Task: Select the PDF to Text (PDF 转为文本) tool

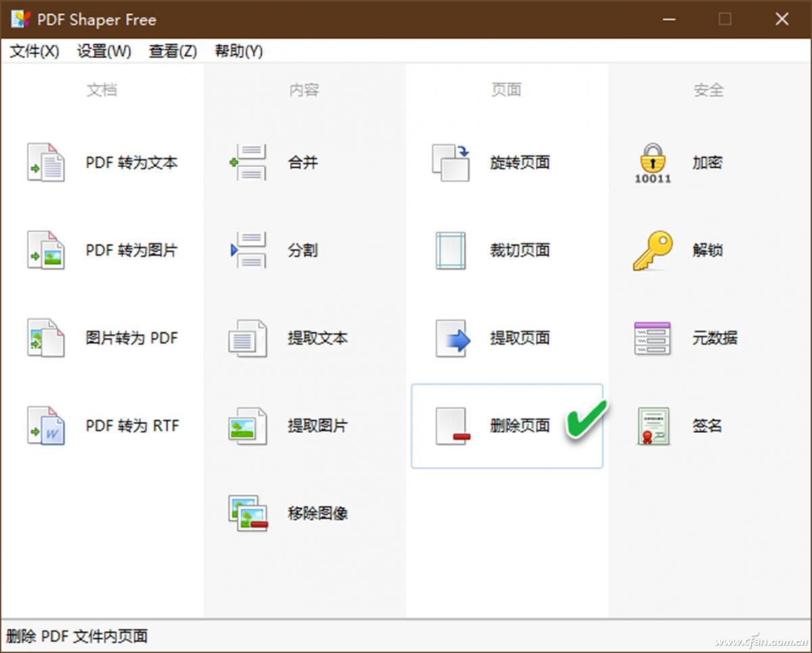Action: point(101,162)
